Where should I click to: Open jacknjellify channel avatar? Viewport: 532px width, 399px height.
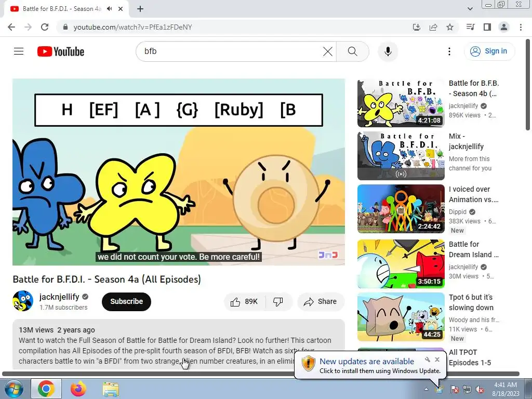pyautogui.click(x=23, y=301)
